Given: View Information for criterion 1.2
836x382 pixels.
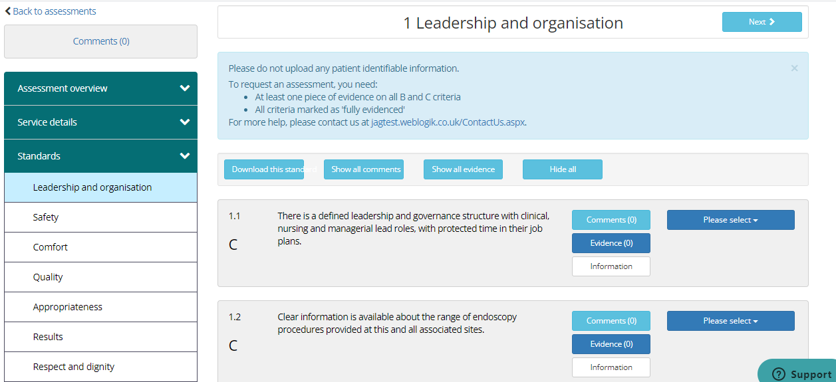Looking at the screenshot, I should point(611,367).
